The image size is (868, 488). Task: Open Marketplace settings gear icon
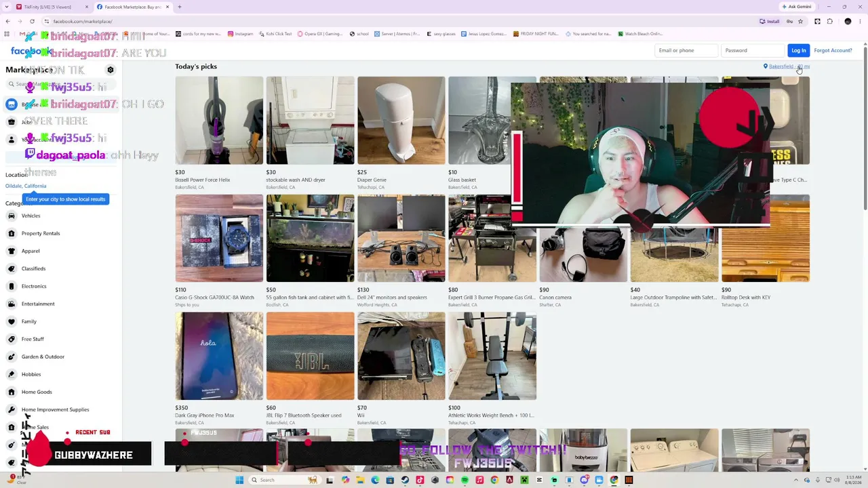tap(111, 70)
